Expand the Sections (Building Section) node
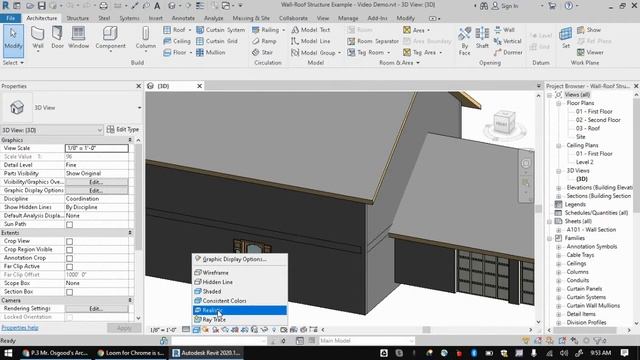The width and height of the screenshot is (640, 360). [x=559, y=196]
